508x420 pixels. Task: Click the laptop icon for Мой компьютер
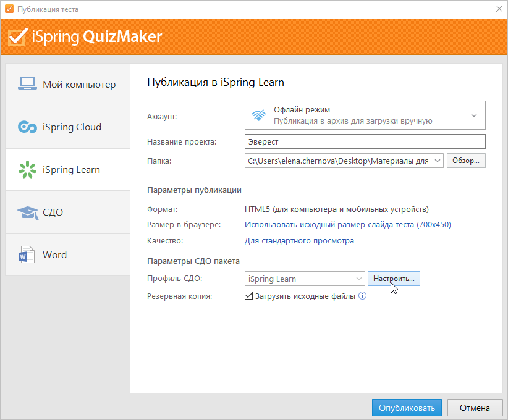pos(27,84)
